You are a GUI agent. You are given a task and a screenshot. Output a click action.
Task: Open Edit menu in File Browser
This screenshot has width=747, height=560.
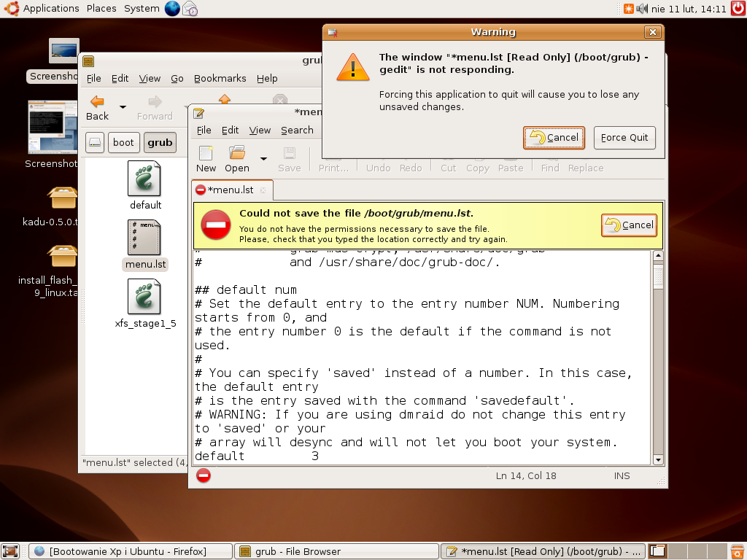120,78
